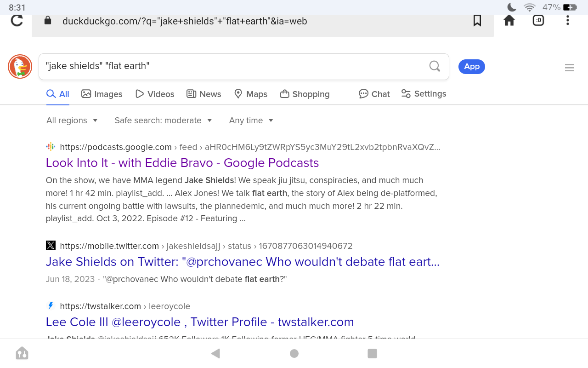
Task: Click the Eddie Bravo result description snippet
Action: click(242, 199)
